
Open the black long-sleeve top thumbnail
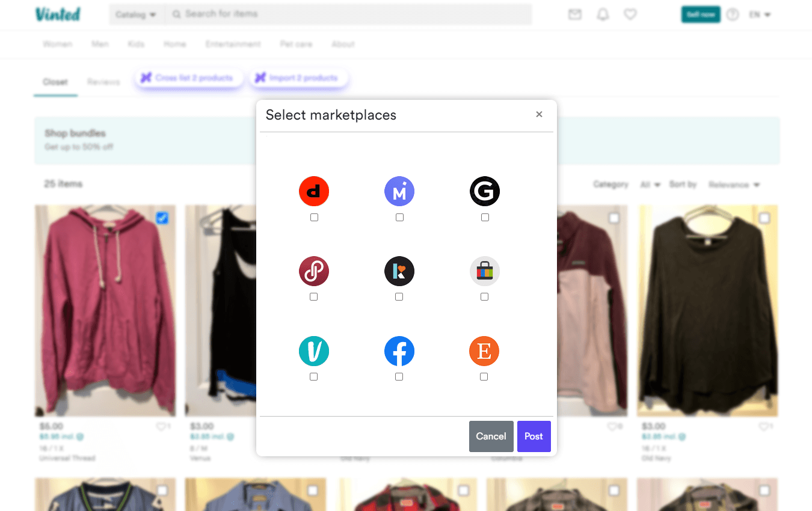pos(708,311)
